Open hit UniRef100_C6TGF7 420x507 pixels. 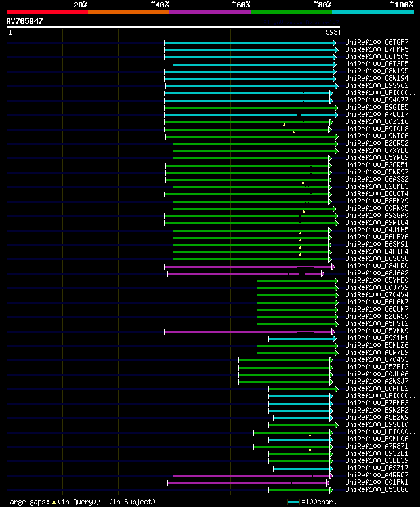point(377,43)
